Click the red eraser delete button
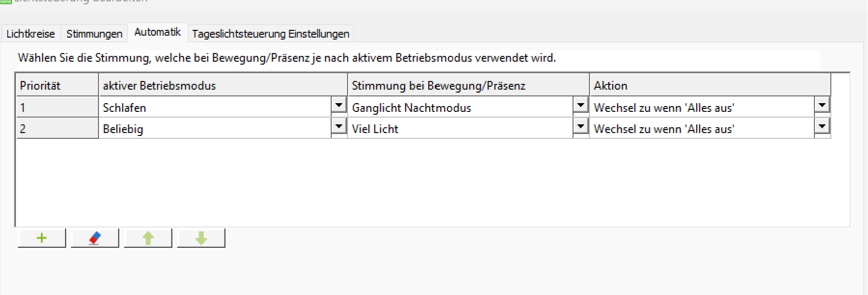This screenshot has height=295, width=868. [95, 238]
